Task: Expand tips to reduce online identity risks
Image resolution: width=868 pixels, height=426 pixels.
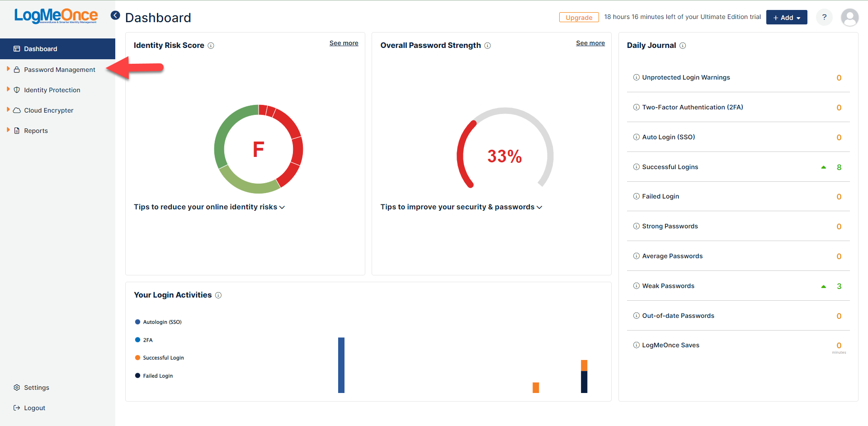Action: click(x=209, y=207)
